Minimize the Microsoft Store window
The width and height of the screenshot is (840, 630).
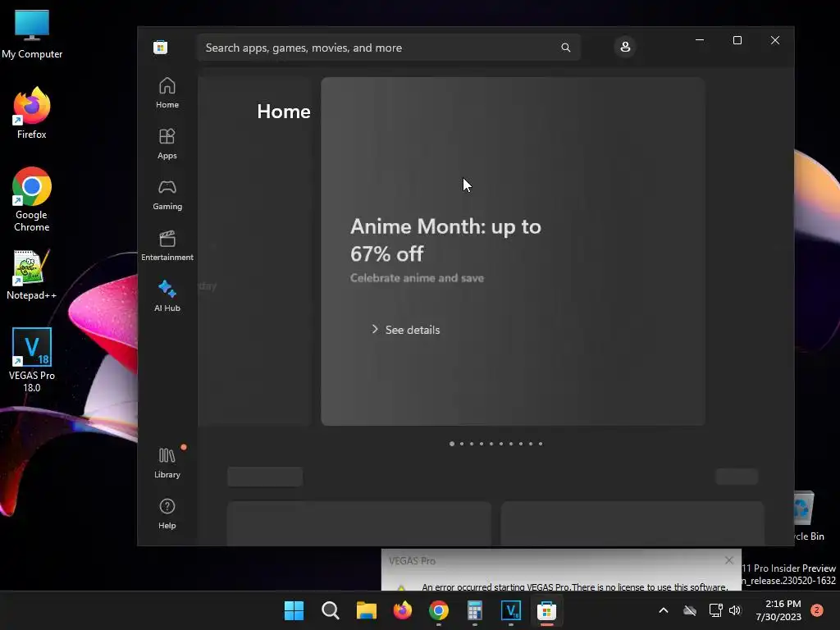point(700,40)
